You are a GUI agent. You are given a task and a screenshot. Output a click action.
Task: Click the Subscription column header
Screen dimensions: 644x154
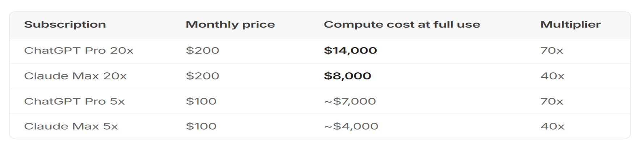(x=65, y=24)
